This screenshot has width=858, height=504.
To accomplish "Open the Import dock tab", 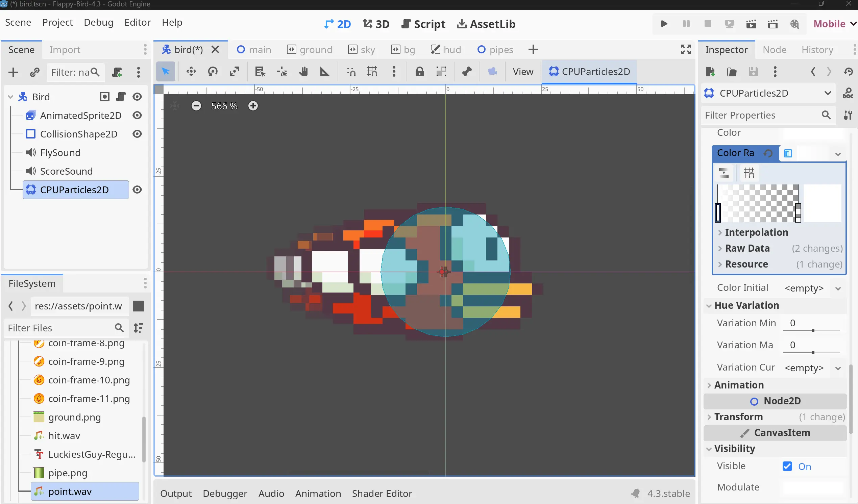I will coord(65,50).
